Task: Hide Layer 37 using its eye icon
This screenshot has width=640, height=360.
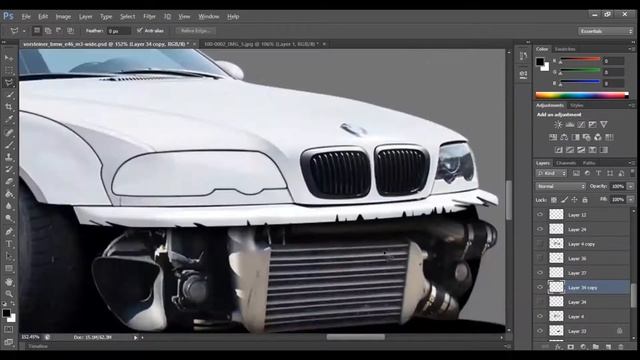Action: 540,273
